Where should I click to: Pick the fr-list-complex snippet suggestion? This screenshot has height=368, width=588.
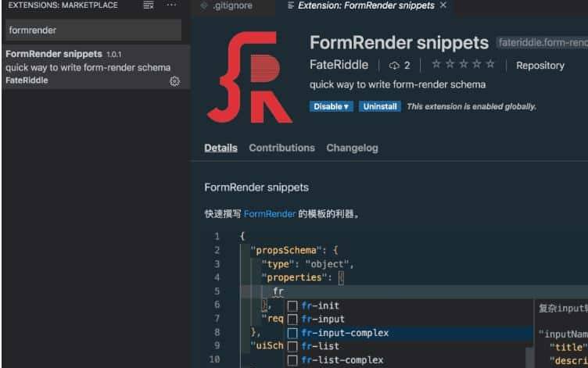[x=342, y=360]
